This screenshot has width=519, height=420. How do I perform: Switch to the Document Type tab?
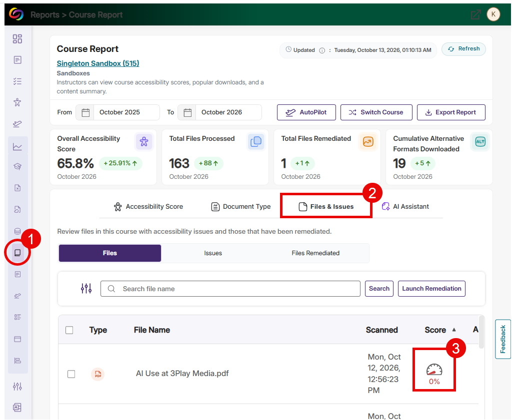pos(240,207)
